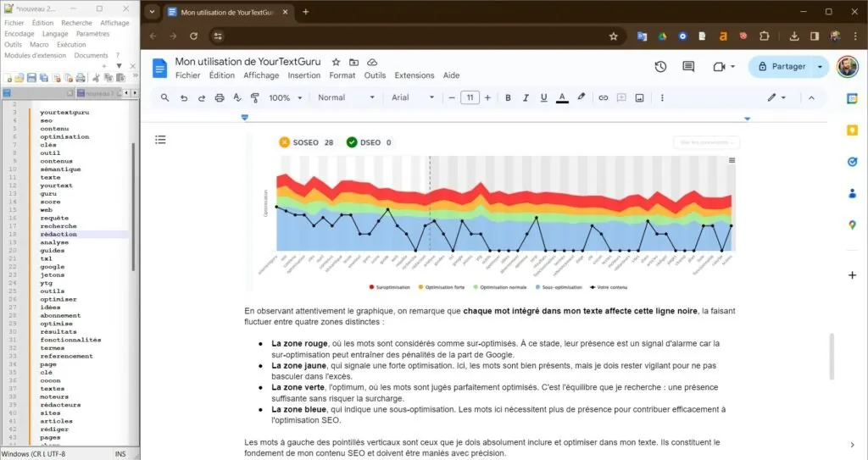Click the insert image icon

(x=639, y=98)
